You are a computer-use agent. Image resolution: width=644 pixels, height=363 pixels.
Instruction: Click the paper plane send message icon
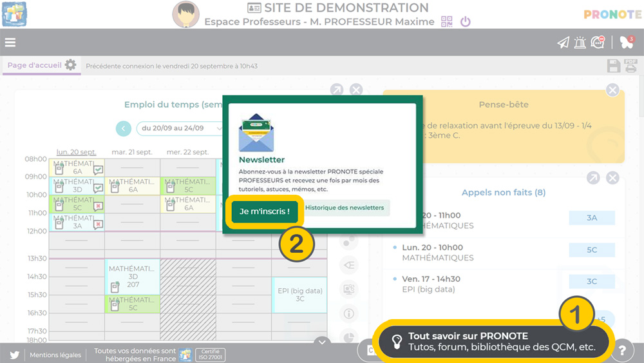[x=563, y=43]
